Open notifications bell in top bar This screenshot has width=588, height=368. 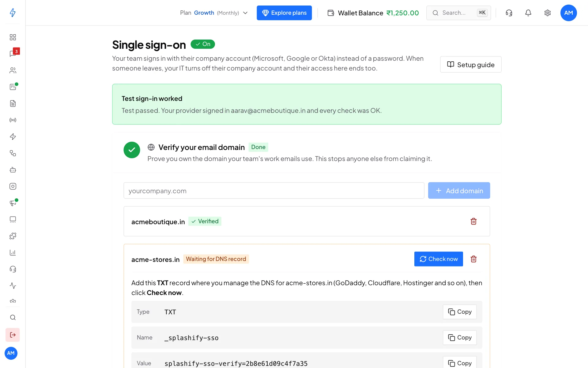[528, 13]
